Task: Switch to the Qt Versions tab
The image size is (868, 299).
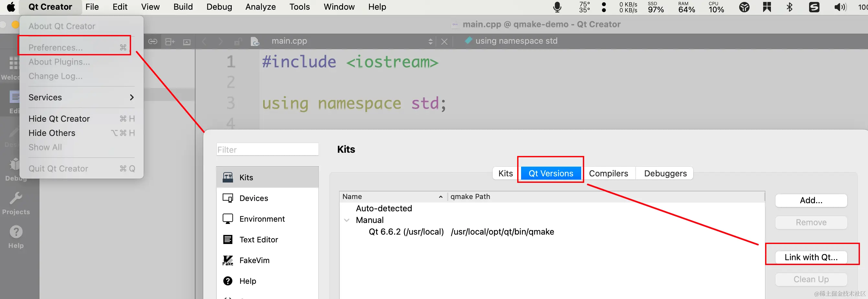Action: (551, 173)
